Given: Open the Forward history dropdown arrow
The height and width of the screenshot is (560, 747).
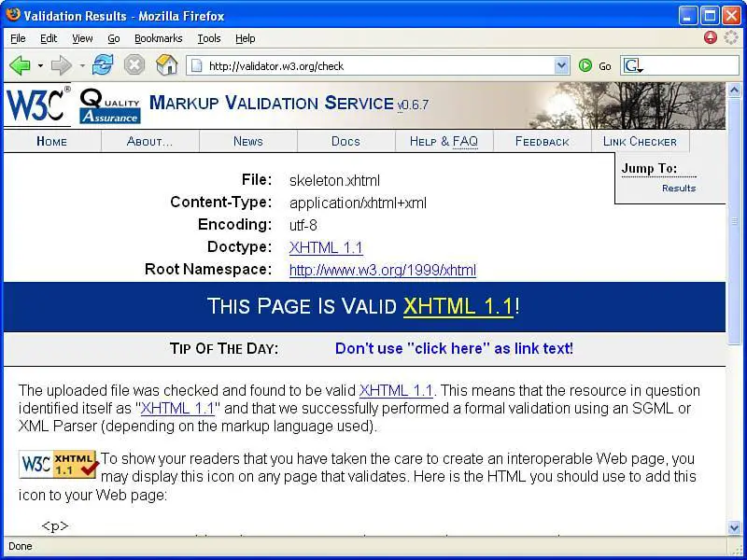Looking at the screenshot, I should pyautogui.click(x=82, y=65).
